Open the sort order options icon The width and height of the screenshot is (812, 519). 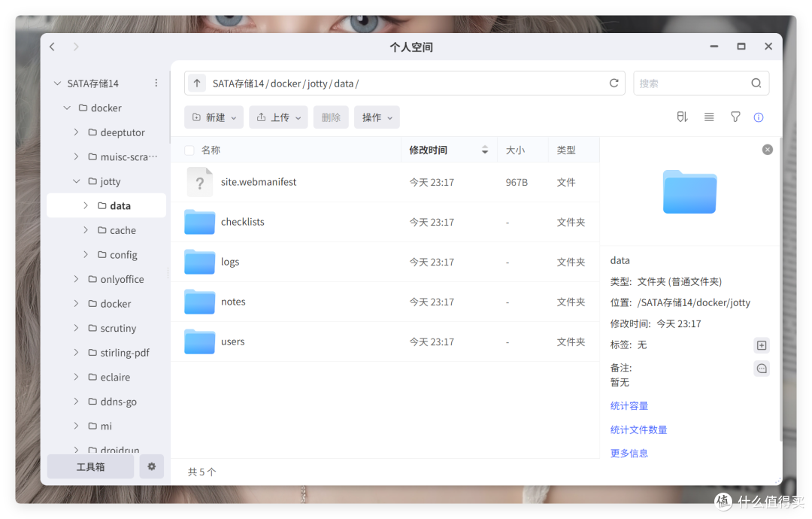click(682, 117)
